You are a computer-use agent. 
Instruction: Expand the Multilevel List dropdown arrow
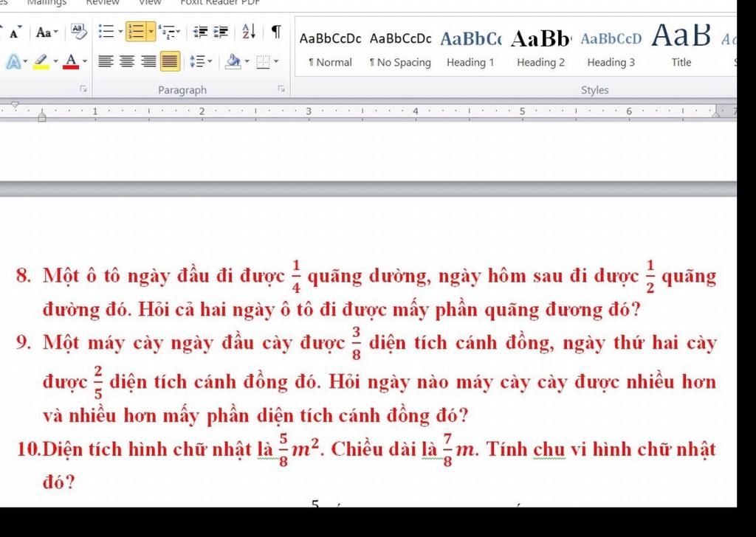tap(179, 32)
